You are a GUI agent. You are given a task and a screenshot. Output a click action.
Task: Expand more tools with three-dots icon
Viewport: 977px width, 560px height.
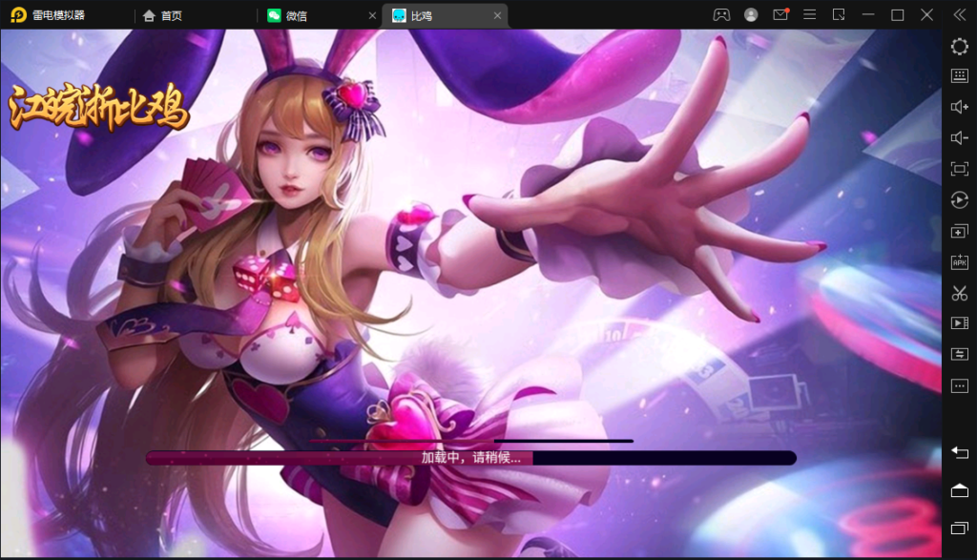click(959, 385)
